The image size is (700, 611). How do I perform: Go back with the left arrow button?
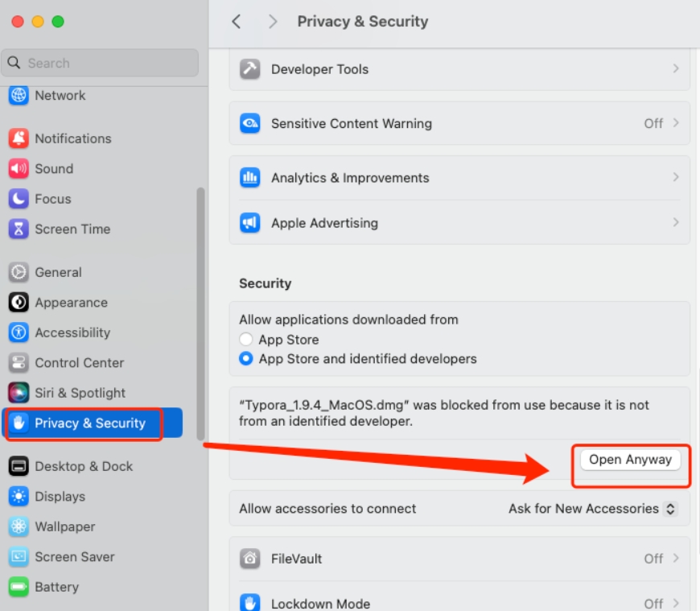(236, 22)
